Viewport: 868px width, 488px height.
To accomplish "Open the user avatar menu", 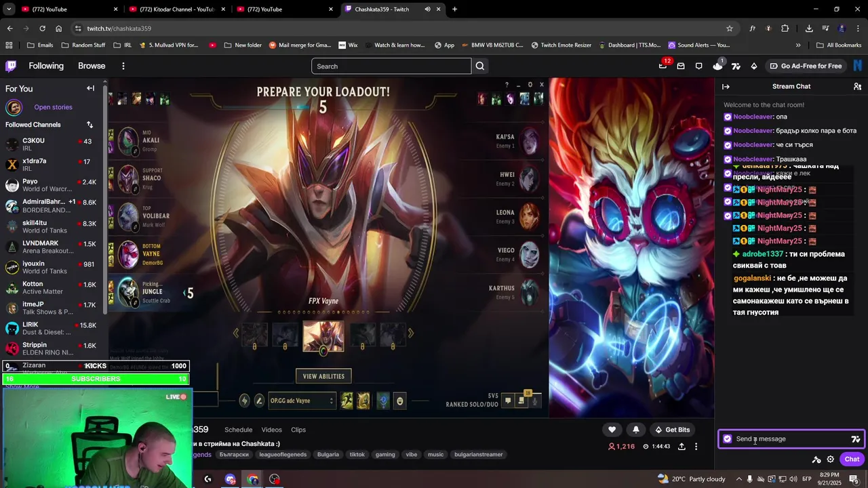I will [x=858, y=66].
